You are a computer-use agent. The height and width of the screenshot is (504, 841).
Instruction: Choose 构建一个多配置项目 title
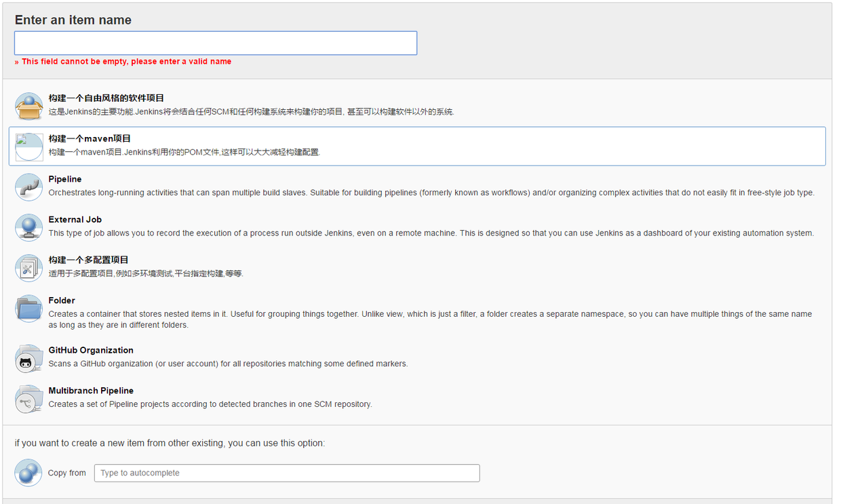tap(89, 260)
